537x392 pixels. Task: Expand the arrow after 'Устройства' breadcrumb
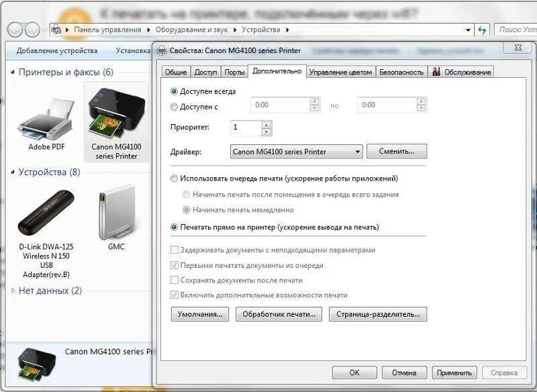(x=287, y=30)
